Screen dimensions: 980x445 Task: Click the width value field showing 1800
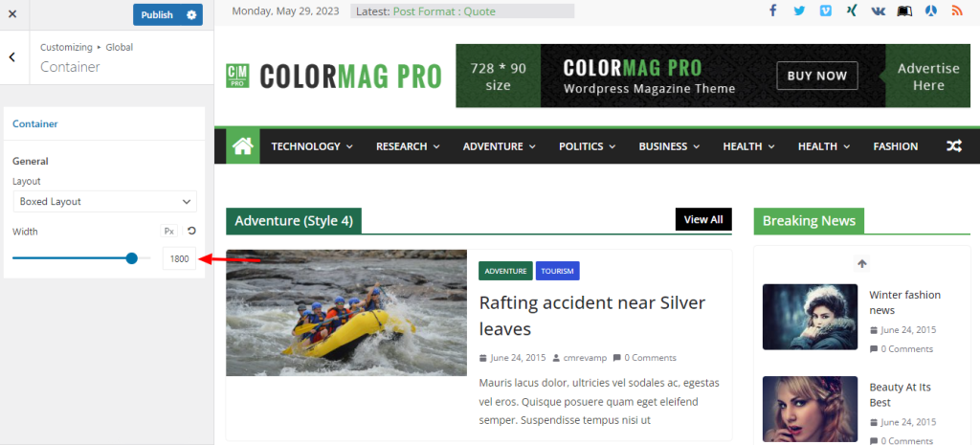click(179, 258)
